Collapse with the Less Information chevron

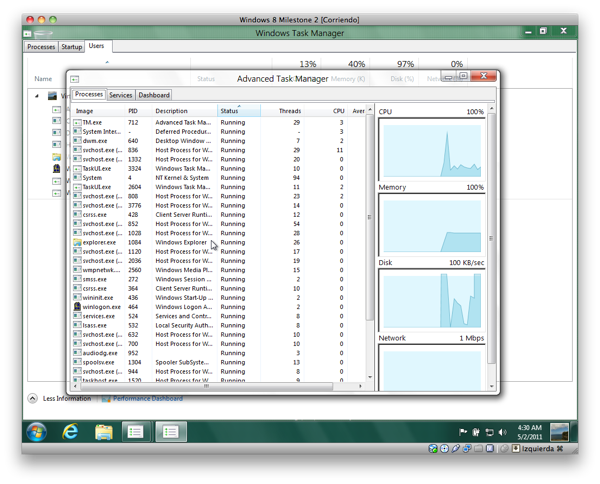point(33,399)
